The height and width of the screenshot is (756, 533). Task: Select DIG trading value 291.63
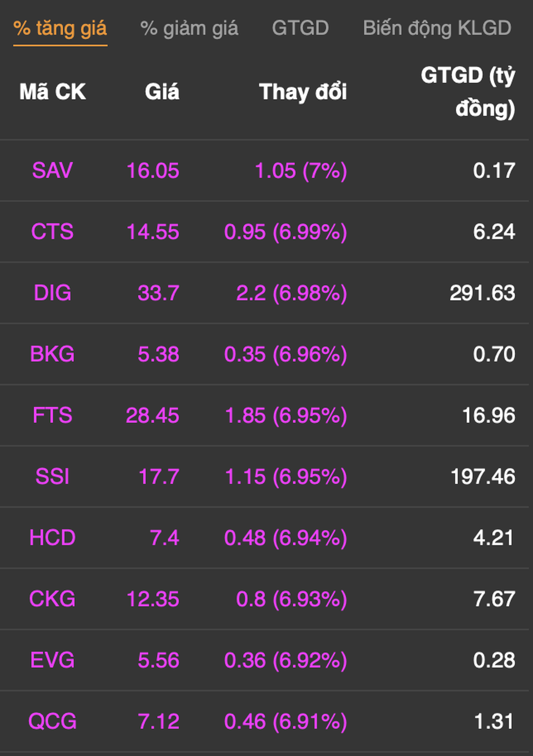pyautogui.click(x=483, y=293)
